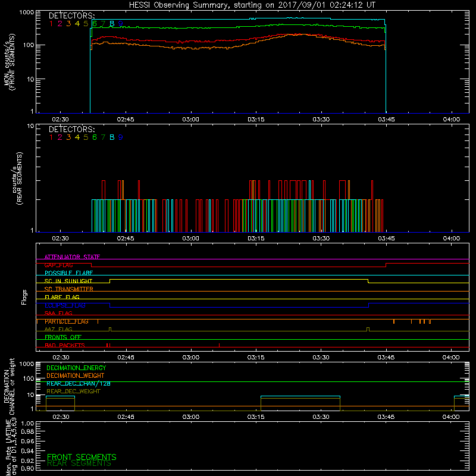Click the BAD_PACKETS flag label
Screen dimensions: 476x476
pyautogui.click(x=65, y=346)
